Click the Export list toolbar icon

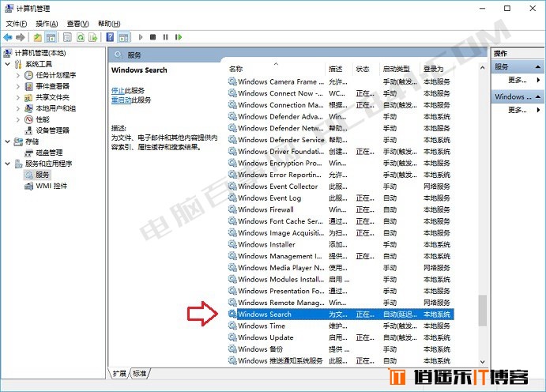pos(93,37)
